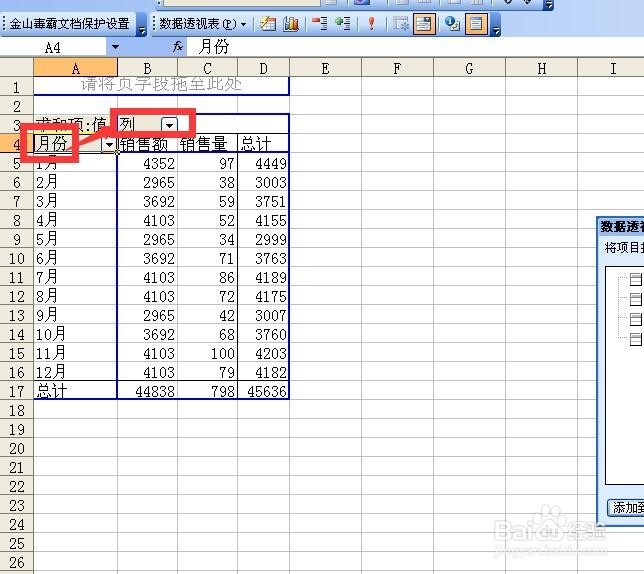Screen dimensions: 644x574
Task: Select row header 1
Action: tap(17, 87)
